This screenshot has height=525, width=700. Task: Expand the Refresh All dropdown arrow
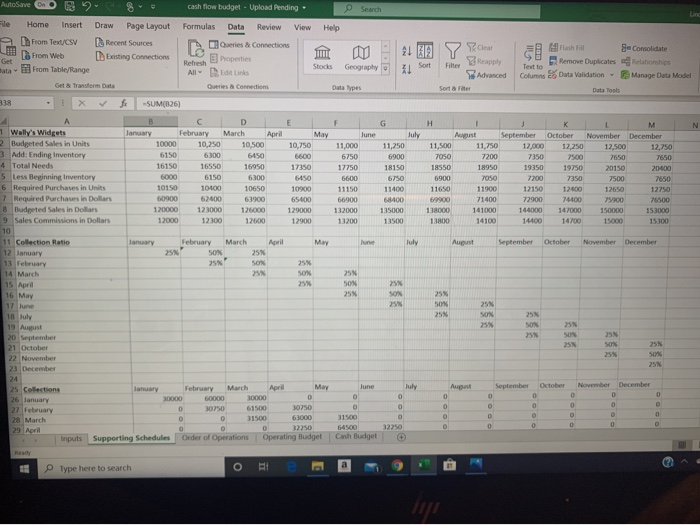pyautogui.click(x=200, y=72)
